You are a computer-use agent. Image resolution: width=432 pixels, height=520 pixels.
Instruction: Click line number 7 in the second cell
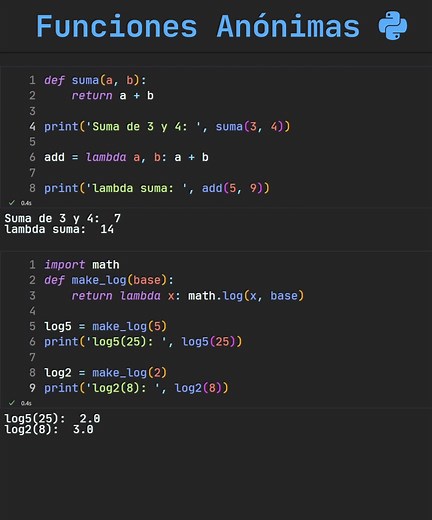coord(32,357)
